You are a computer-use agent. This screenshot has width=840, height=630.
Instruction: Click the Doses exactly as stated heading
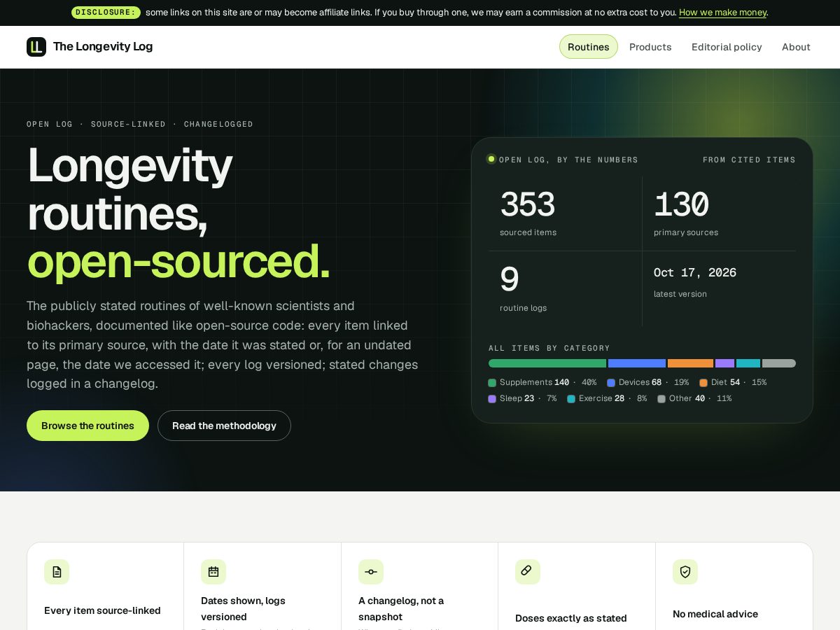coord(571,618)
